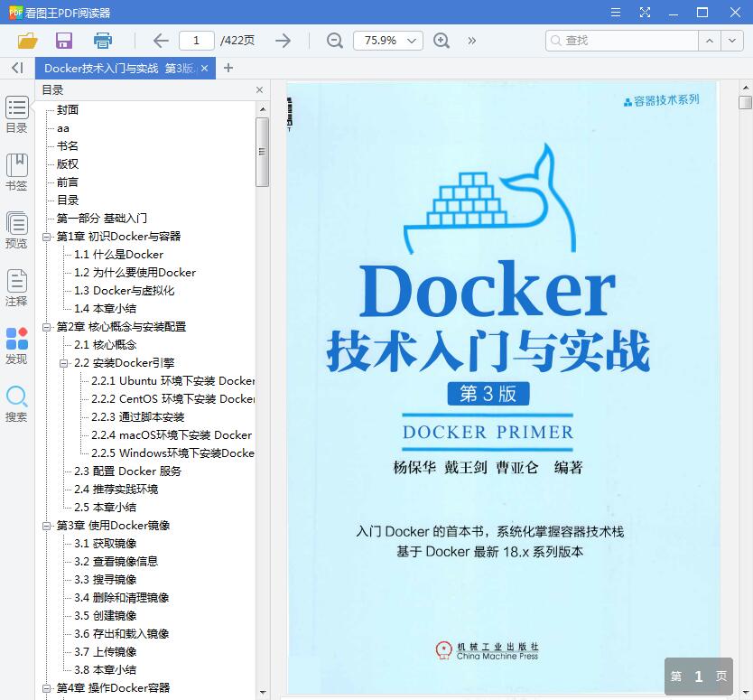Screen dimensions: 753x700
Task: Click document vertical scrollbar thumb
Action: tap(745, 102)
